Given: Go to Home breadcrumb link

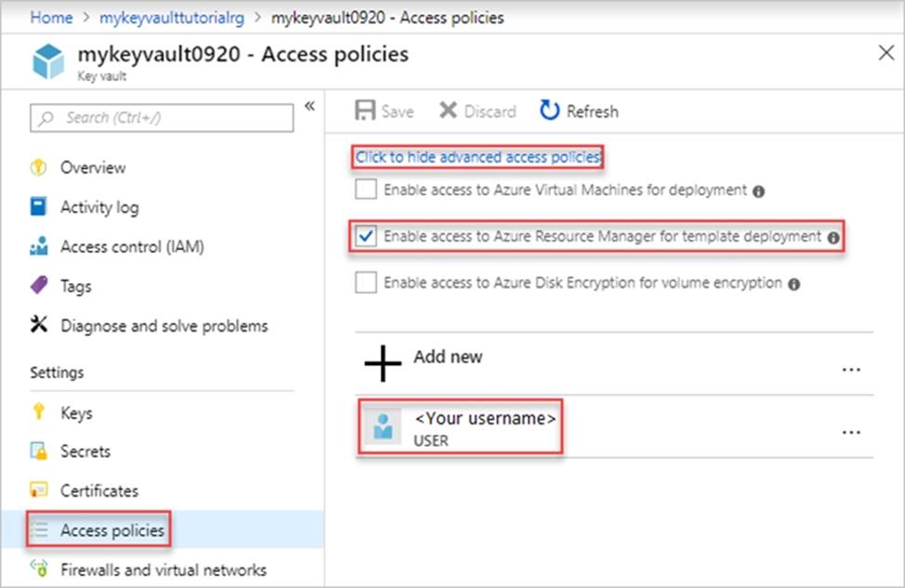Looking at the screenshot, I should tap(51, 19).
